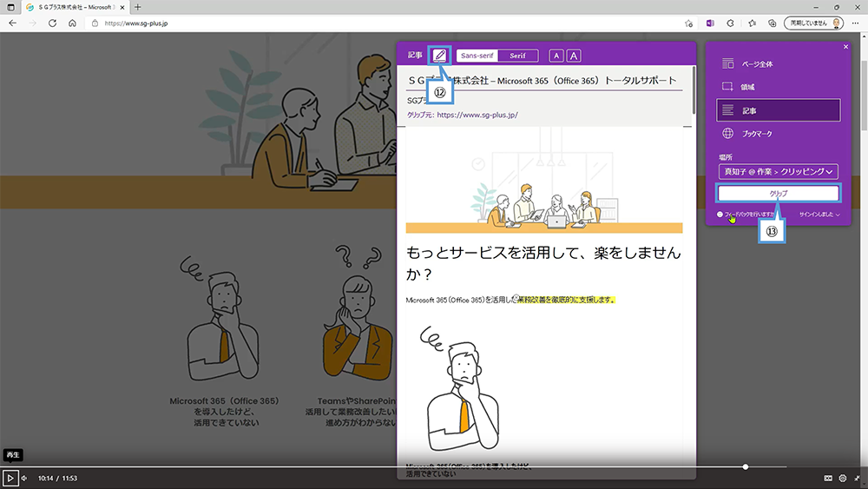Mute the video with speaker icon
The image size is (868, 489).
pyautogui.click(x=24, y=478)
